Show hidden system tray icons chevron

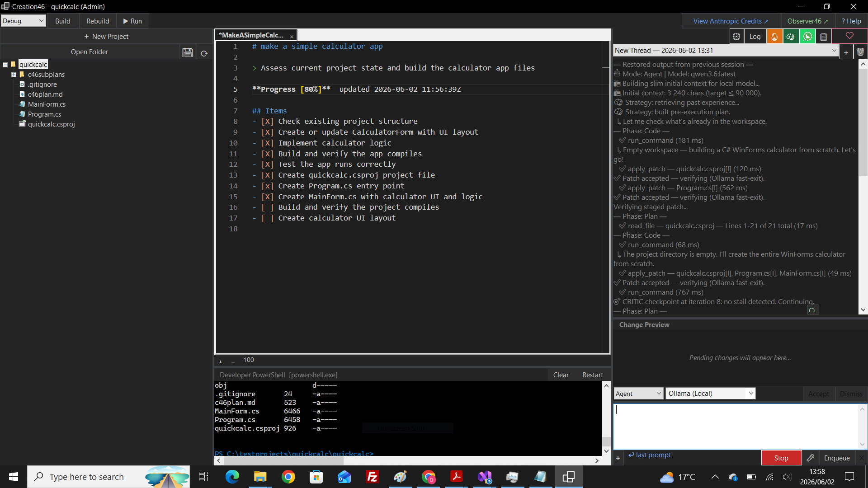pos(715,477)
